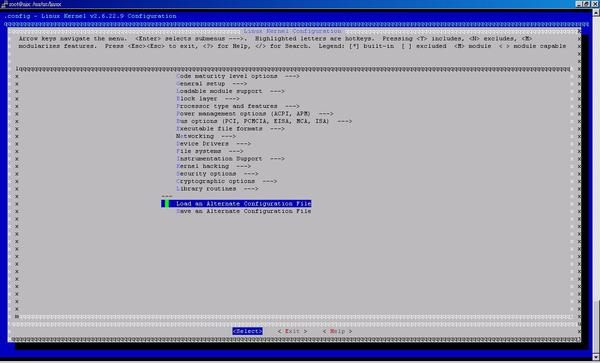Open Loadable module support submenu
600x363 pixels.
(x=230, y=91)
